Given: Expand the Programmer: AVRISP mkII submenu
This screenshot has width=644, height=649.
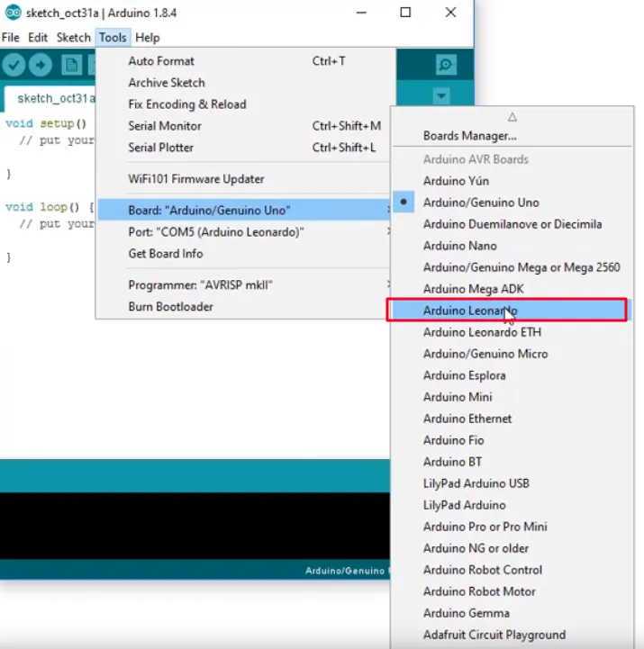Looking at the screenshot, I should click(244, 285).
